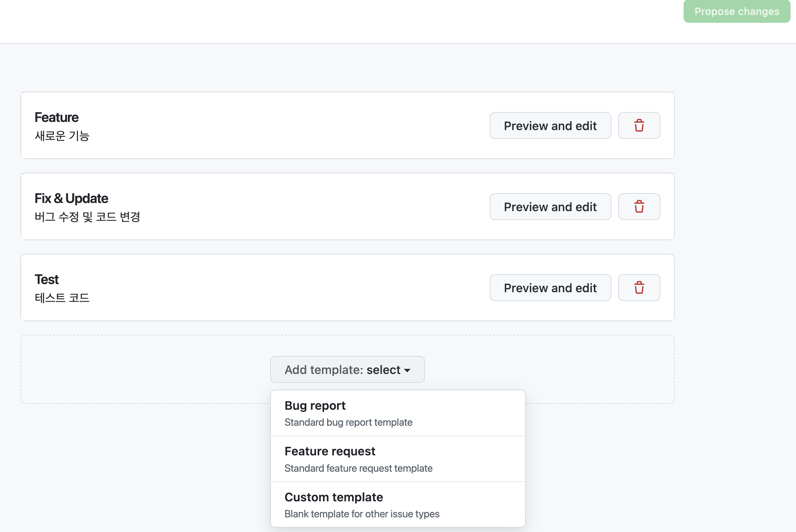This screenshot has height=532, width=796.
Task: Toggle the Add template select dropdown
Action: [x=347, y=370]
